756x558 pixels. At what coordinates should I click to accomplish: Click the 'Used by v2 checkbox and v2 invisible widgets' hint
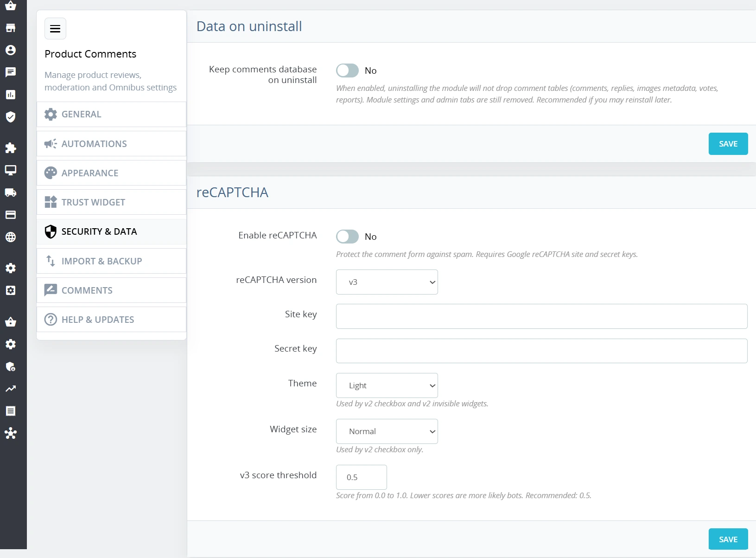(412, 404)
